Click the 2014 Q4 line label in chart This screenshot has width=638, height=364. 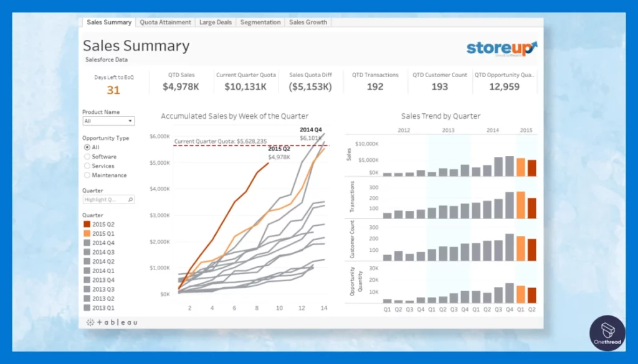(x=311, y=129)
